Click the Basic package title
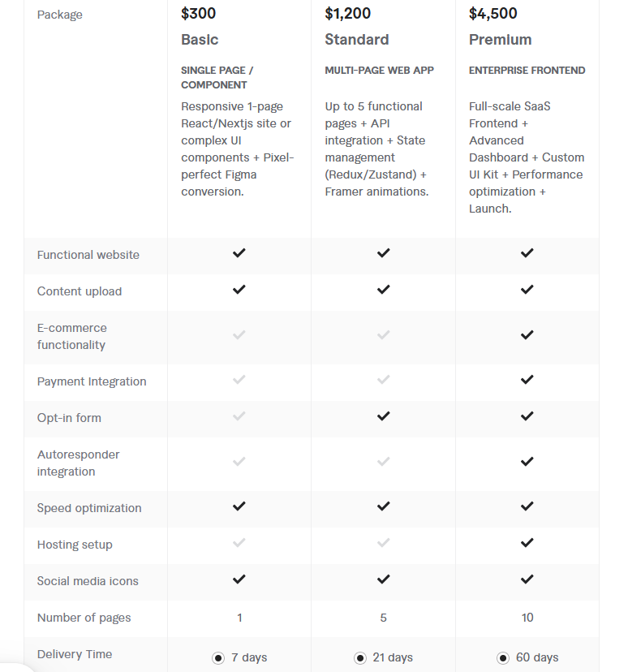The height and width of the screenshot is (672, 628). tap(200, 40)
